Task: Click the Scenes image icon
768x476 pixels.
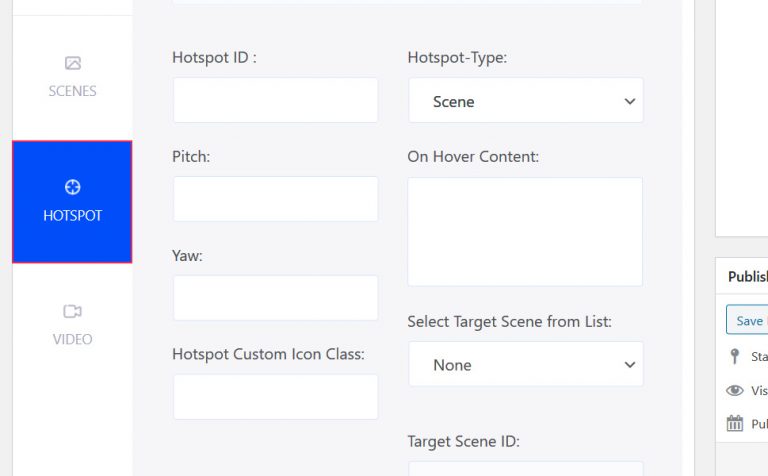Action: pyautogui.click(x=72, y=63)
